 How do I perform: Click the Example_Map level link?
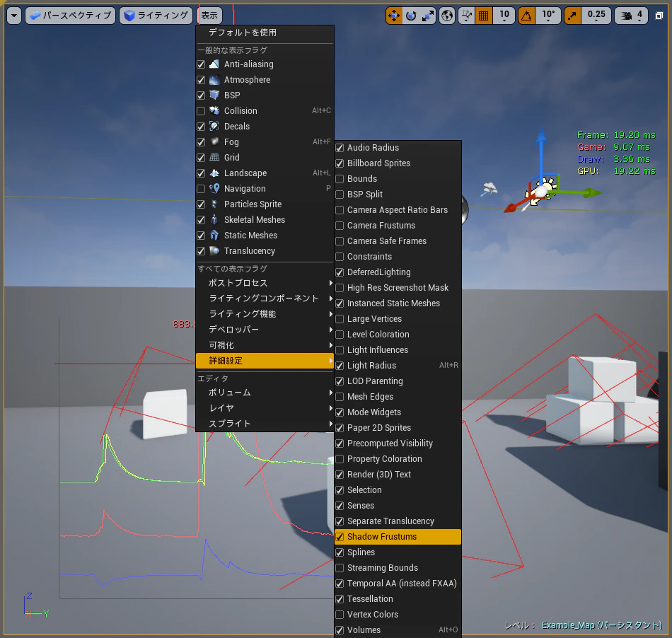coord(602,625)
